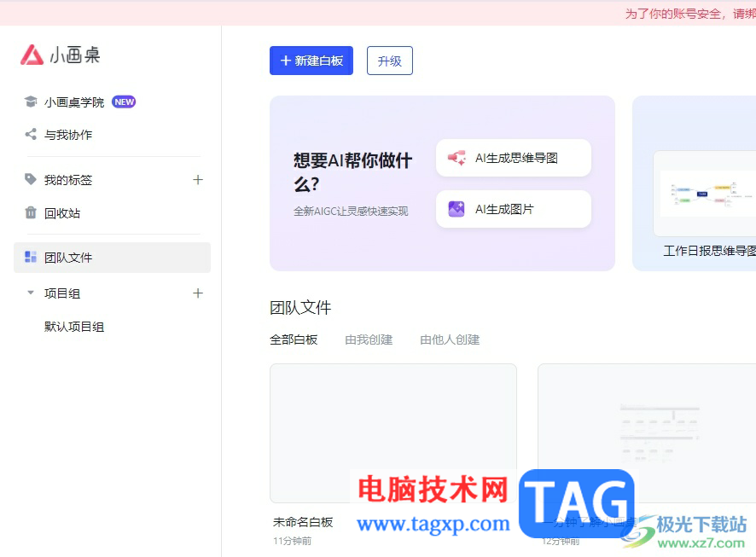Add a new tag with the plus icon next to 我的标签
Viewport: 756px width, 557px height.
coord(198,180)
